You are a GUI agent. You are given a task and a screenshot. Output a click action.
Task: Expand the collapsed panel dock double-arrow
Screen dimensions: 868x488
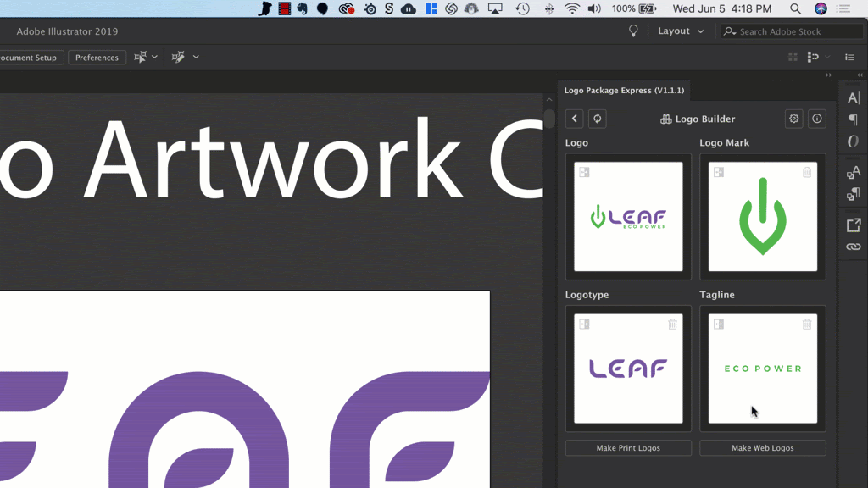tap(860, 75)
